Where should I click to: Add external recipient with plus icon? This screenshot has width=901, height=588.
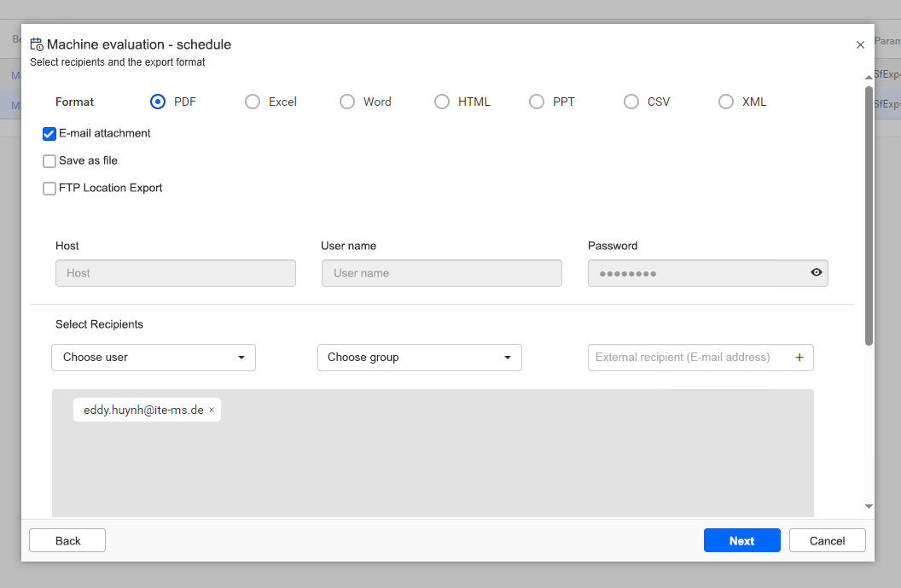(x=799, y=358)
